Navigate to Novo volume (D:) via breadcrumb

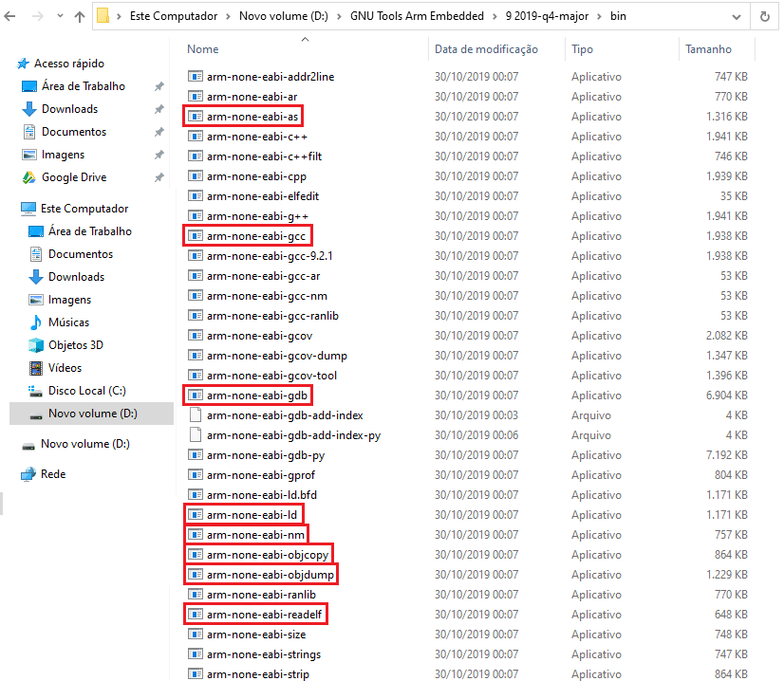coord(280,15)
